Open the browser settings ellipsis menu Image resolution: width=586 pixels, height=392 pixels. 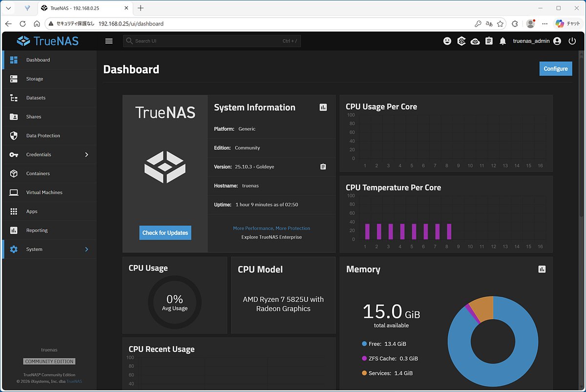point(545,23)
